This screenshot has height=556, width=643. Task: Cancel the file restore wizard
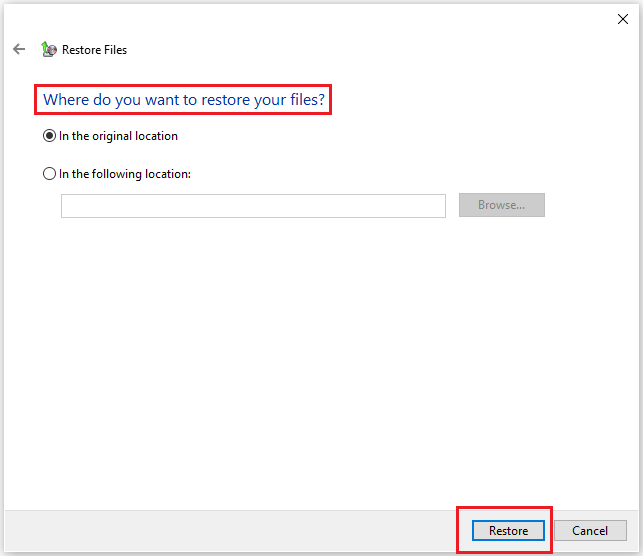tap(589, 531)
